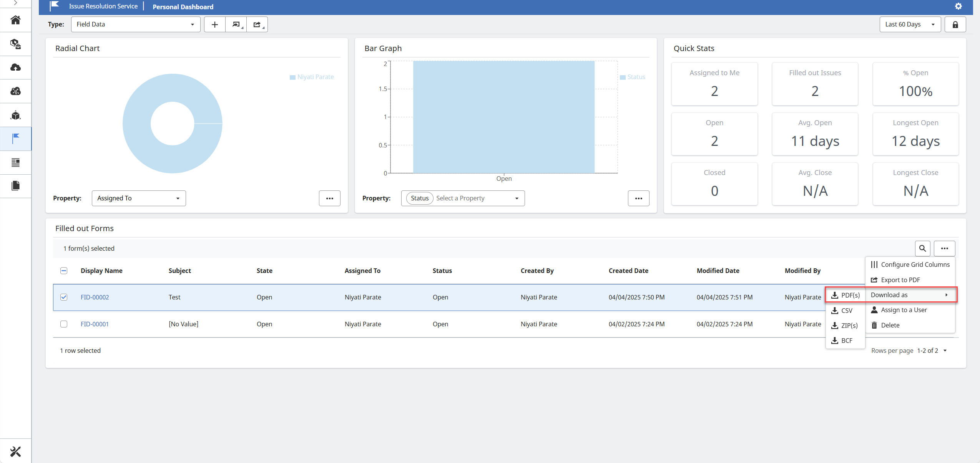Click the Longest Open stat card

point(915,134)
